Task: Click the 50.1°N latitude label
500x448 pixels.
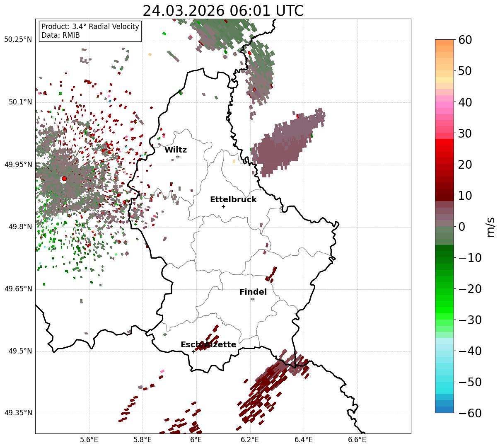Action: pos(20,102)
